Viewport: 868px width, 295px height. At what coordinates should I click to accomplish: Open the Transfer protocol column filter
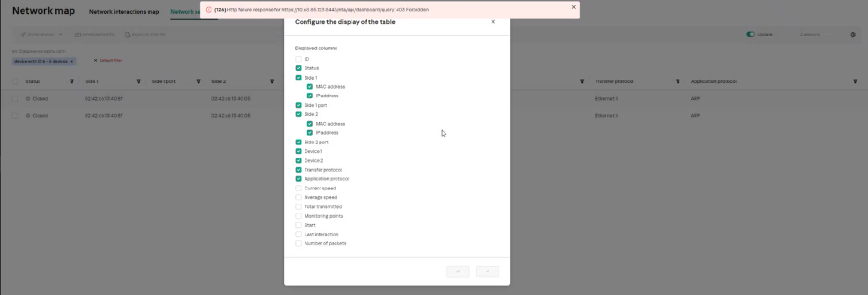pyautogui.click(x=678, y=82)
